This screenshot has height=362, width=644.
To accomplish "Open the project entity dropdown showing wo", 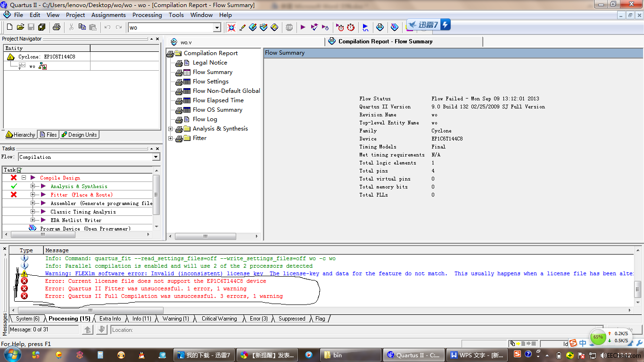I will coord(217,28).
